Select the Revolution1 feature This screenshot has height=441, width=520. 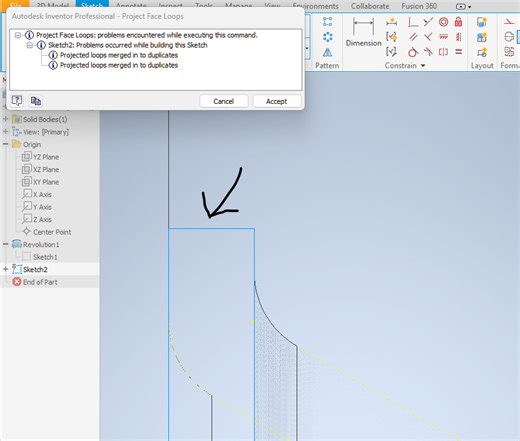(x=35, y=244)
